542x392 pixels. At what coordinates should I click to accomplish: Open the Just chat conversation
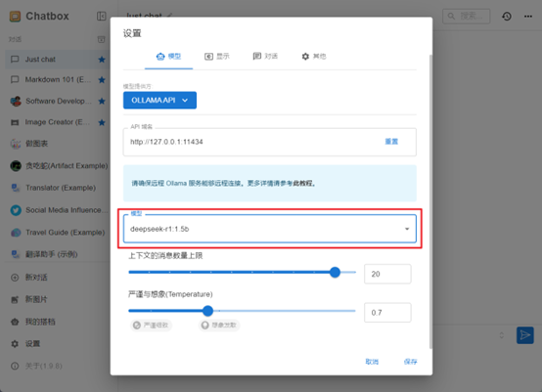(x=58, y=59)
